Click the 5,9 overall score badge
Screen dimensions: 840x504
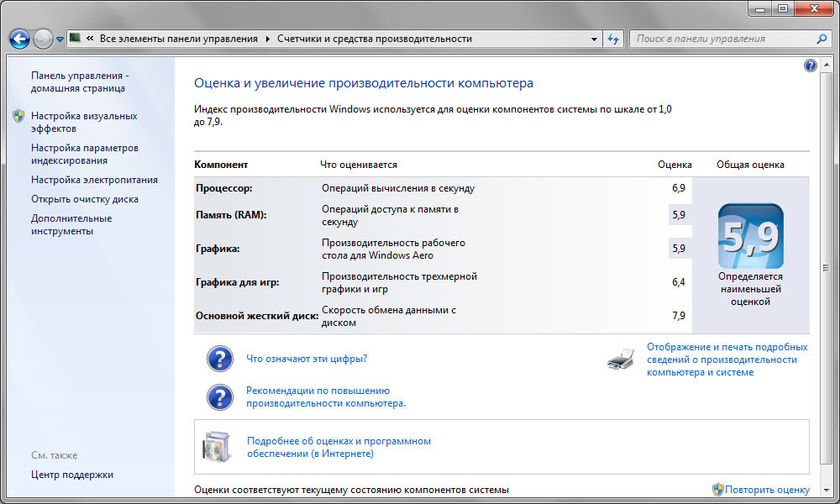[x=750, y=236]
